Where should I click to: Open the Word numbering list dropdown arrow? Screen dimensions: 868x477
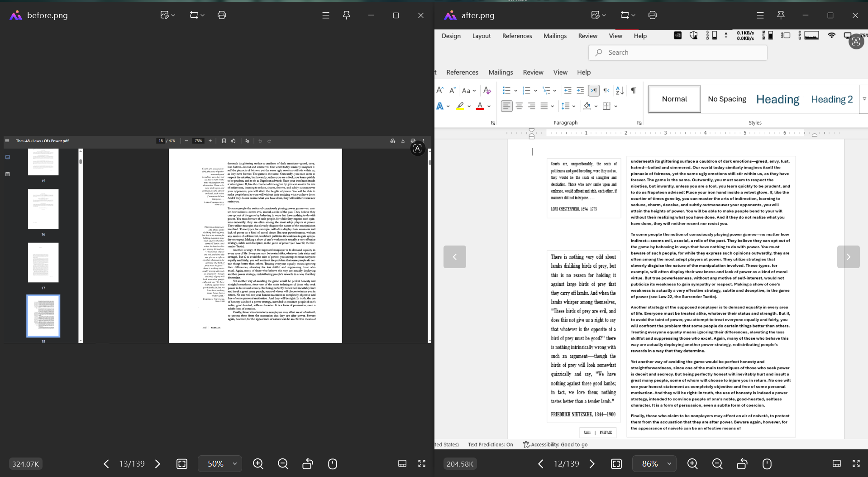pyautogui.click(x=535, y=91)
